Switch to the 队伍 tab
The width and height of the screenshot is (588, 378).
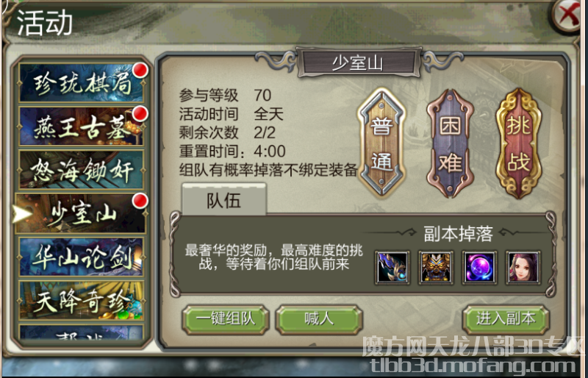click(224, 200)
